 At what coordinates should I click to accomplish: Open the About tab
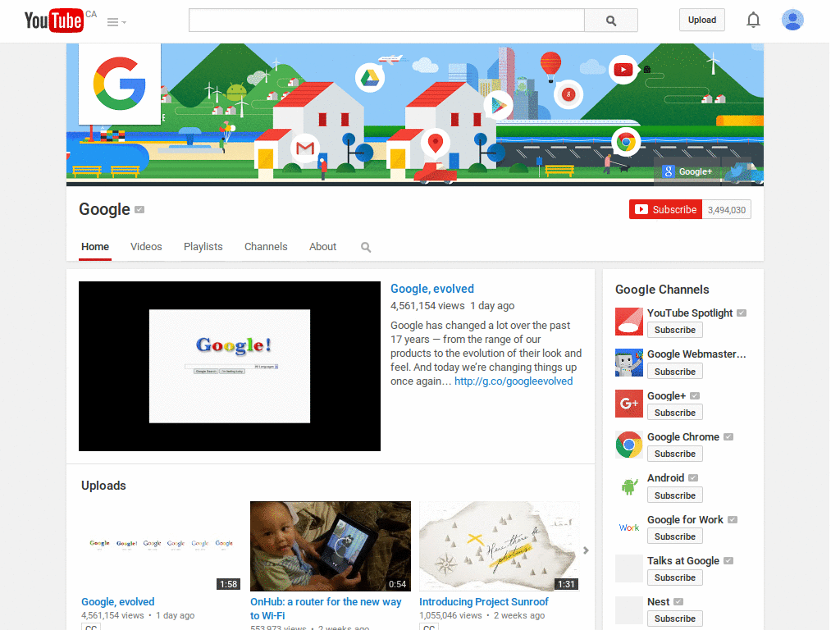(x=322, y=246)
